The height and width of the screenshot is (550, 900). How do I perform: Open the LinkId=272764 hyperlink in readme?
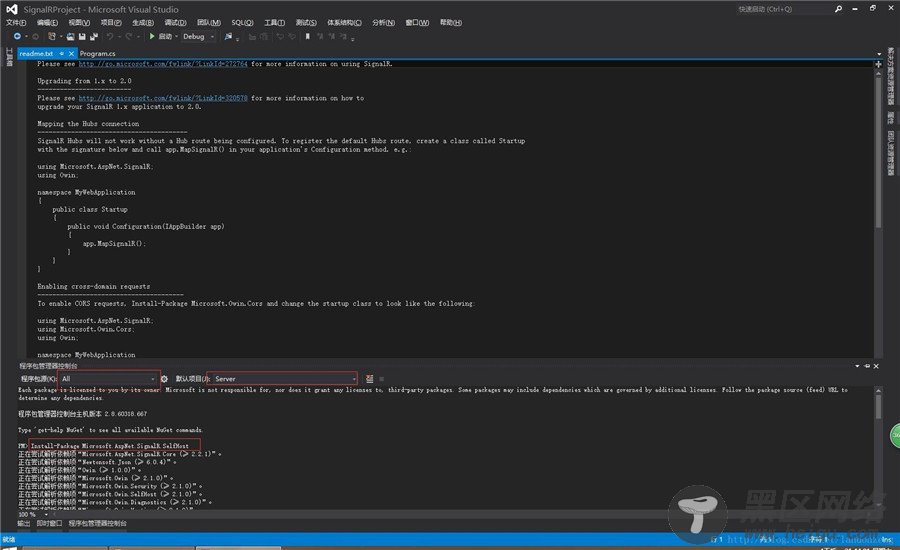[x=163, y=64]
